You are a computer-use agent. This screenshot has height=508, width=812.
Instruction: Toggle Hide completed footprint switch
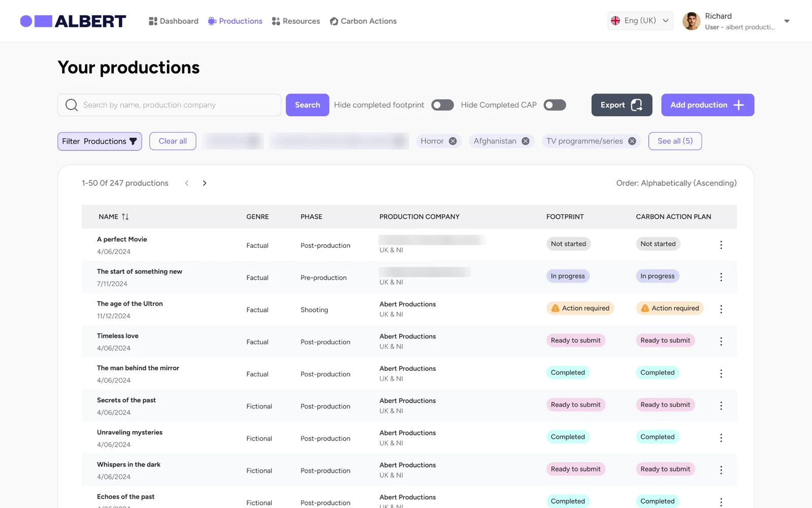[x=443, y=105]
